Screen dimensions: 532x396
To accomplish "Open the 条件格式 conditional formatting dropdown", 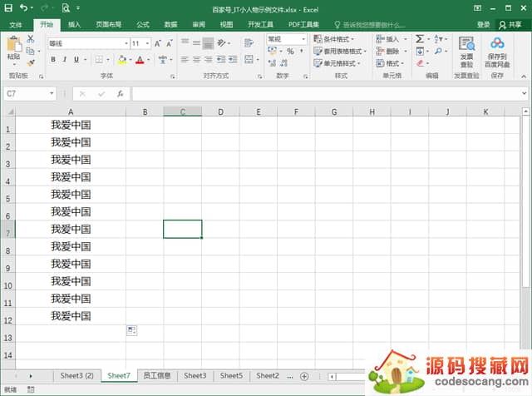I will tap(337, 39).
